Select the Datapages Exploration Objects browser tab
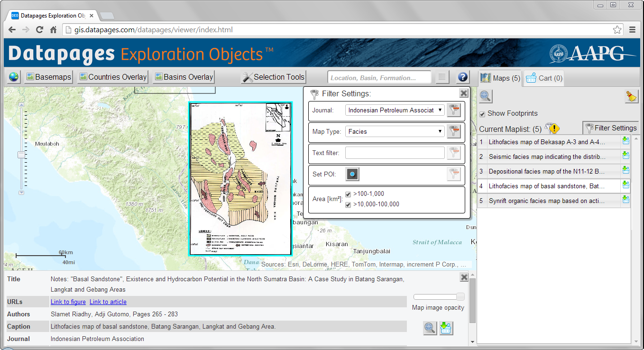644x350 pixels. (51, 16)
